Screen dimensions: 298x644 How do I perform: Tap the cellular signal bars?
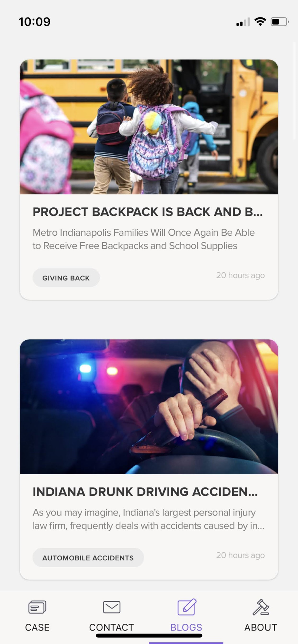coord(243,22)
